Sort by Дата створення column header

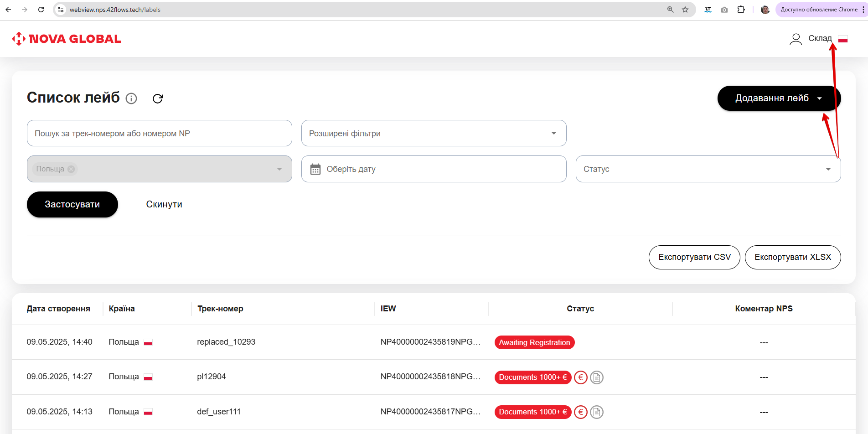click(58, 309)
